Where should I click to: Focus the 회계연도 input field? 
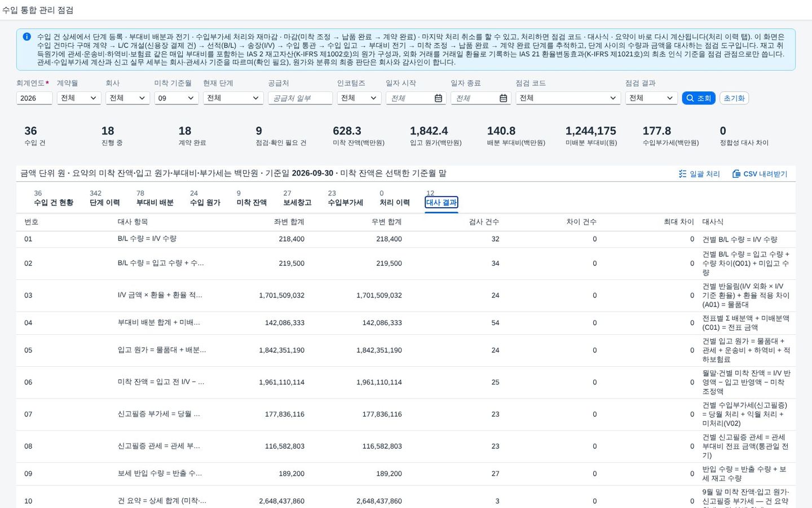pos(34,98)
